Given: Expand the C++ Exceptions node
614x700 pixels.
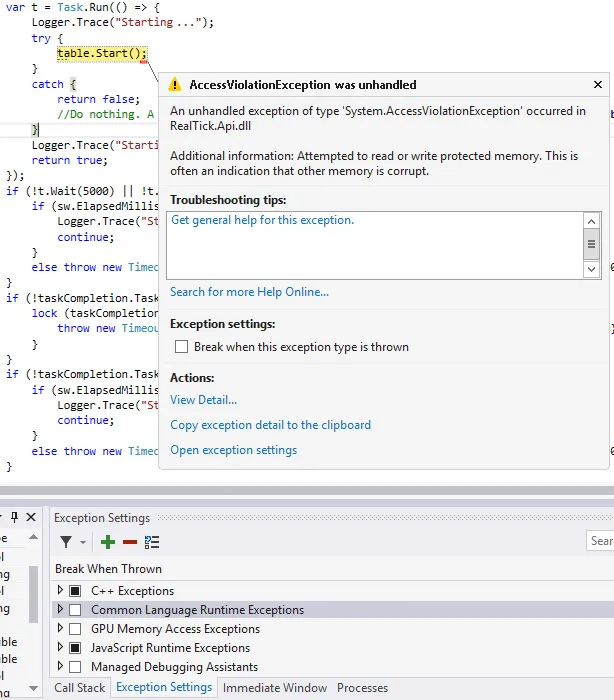Looking at the screenshot, I should [60, 590].
